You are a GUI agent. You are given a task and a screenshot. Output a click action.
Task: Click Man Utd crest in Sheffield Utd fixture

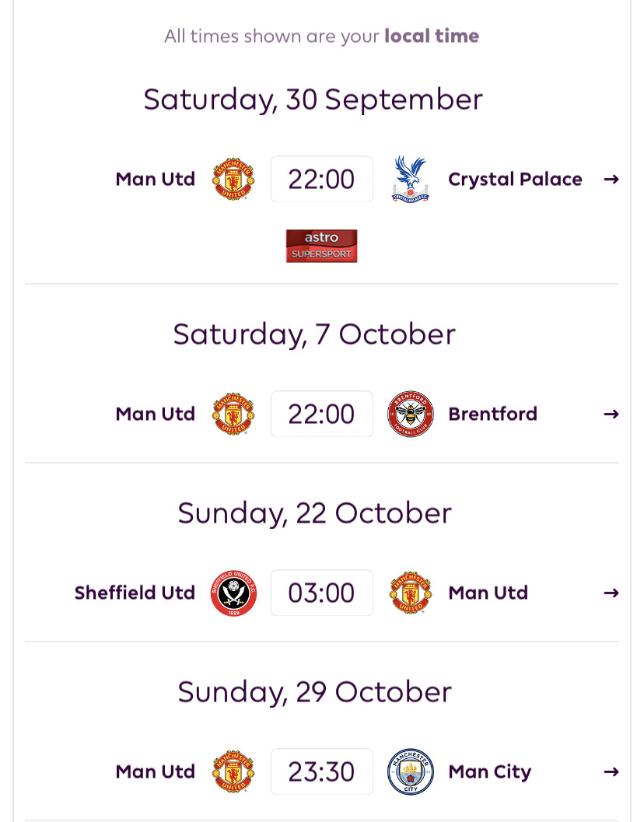point(411,593)
